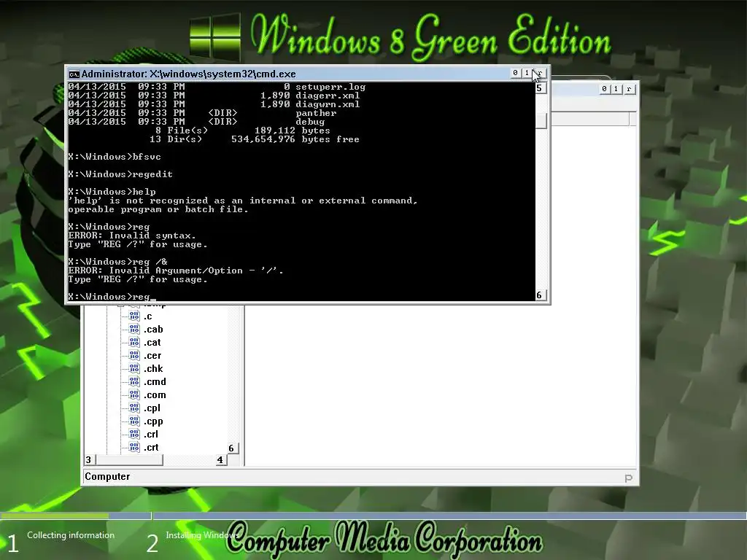Screen dimensions: 747x560
Task: Click the cmd.exe title bar system icon
Action: [x=74, y=74]
